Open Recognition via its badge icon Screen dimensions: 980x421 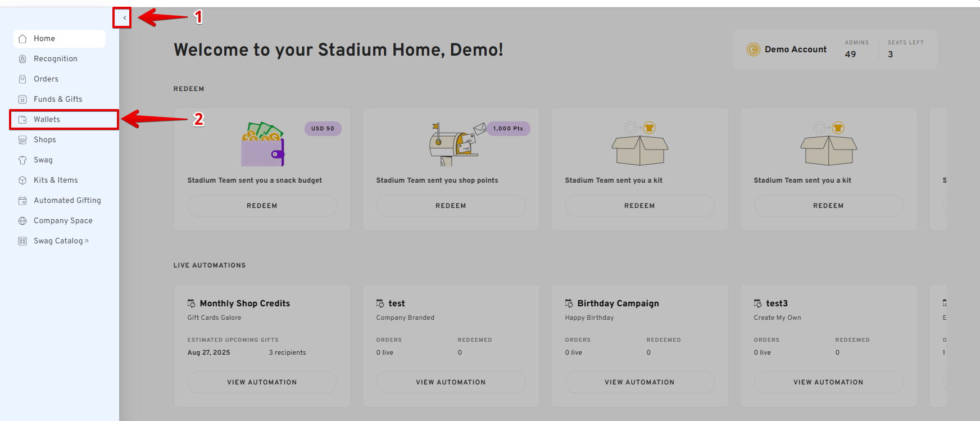click(22, 59)
